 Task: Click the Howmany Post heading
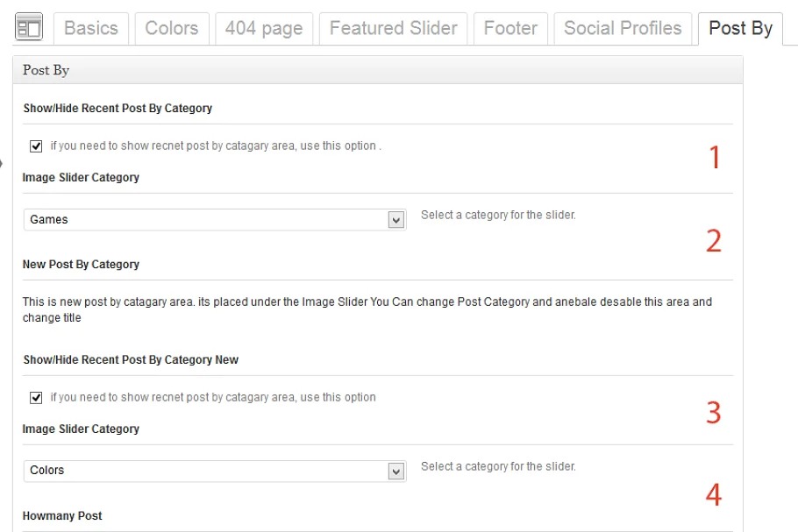pyautogui.click(x=62, y=516)
